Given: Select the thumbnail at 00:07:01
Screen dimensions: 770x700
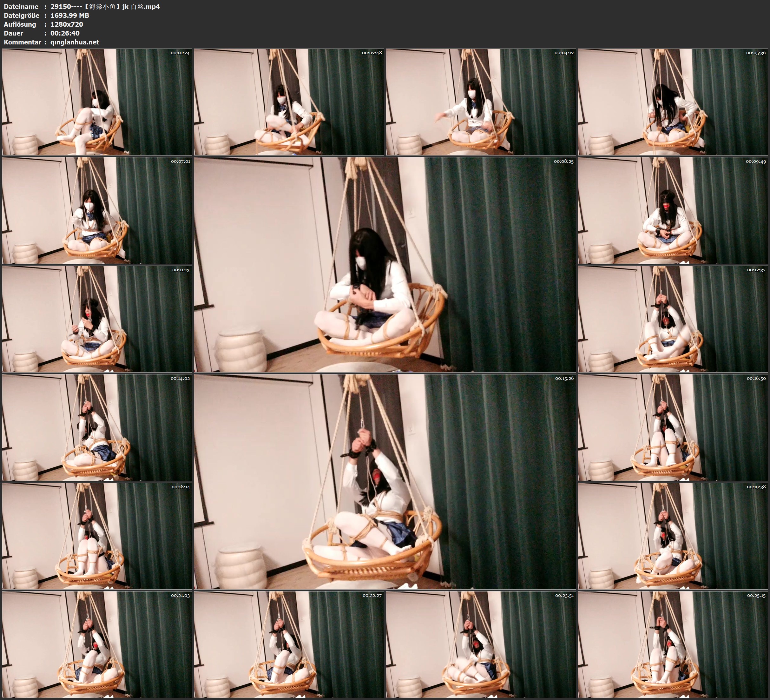Looking at the screenshot, I should click(x=97, y=210).
